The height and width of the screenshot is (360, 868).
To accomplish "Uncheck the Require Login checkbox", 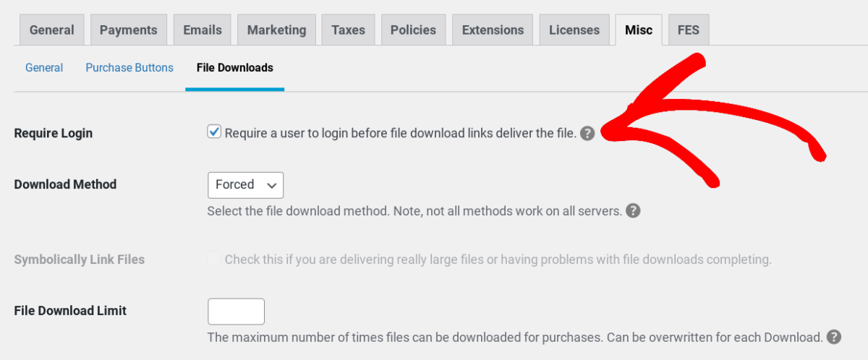I will click(214, 132).
